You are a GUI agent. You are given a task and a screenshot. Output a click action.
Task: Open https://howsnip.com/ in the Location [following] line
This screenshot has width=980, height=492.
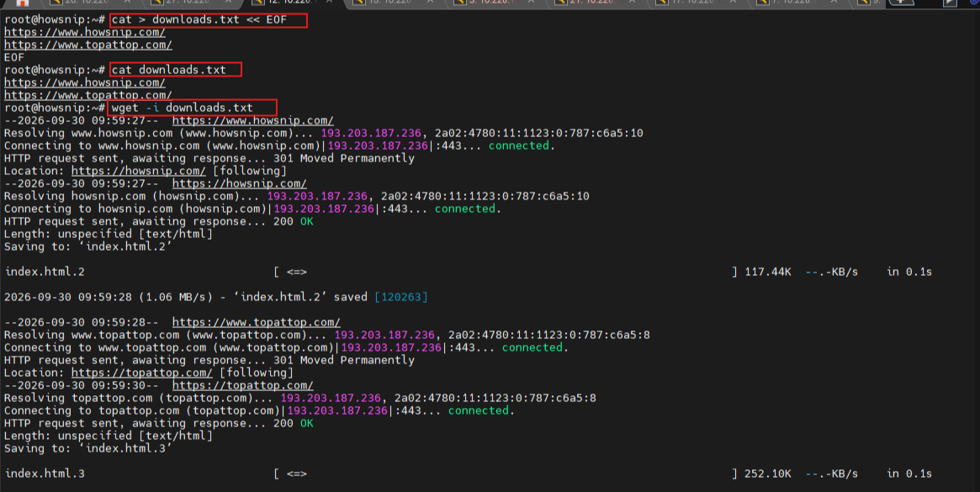tap(138, 171)
